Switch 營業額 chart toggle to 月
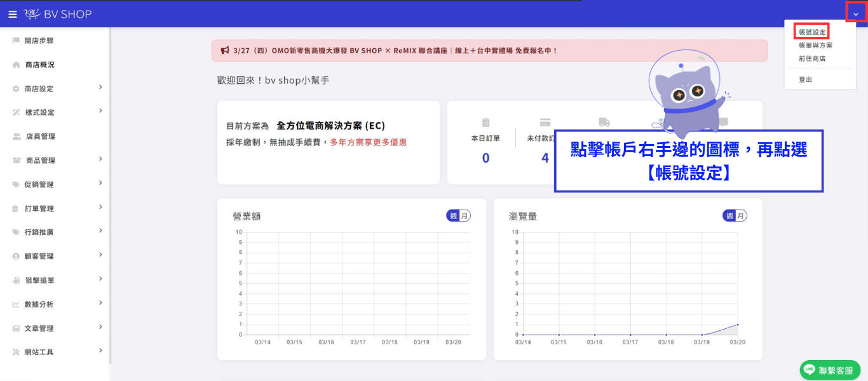 click(465, 216)
